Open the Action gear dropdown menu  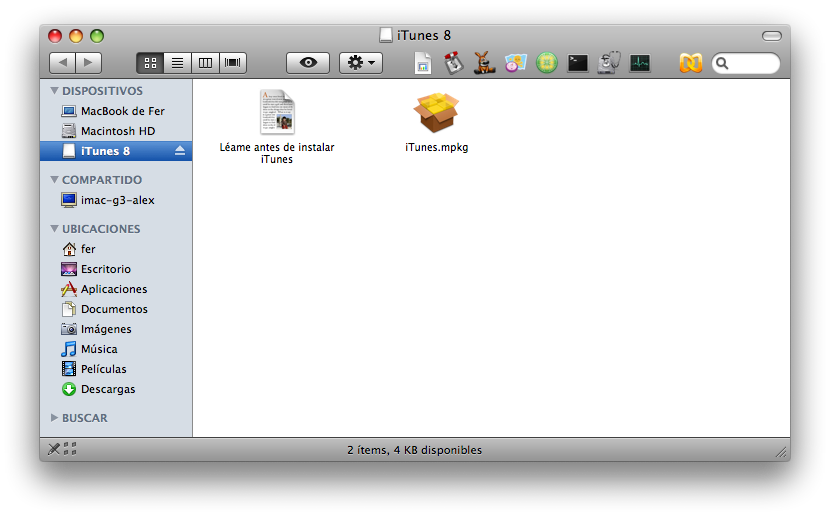click(x=361, y=63)
